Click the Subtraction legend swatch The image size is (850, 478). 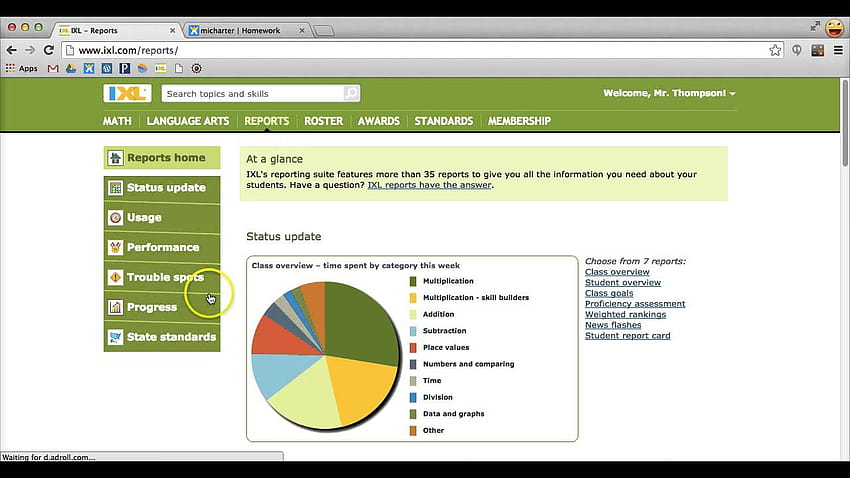tap(413, 331)
